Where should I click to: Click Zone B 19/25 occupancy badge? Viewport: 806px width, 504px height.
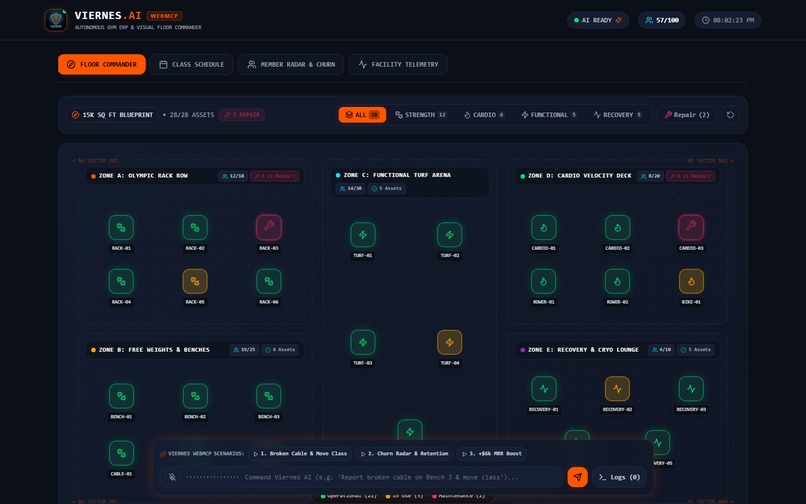244,350
